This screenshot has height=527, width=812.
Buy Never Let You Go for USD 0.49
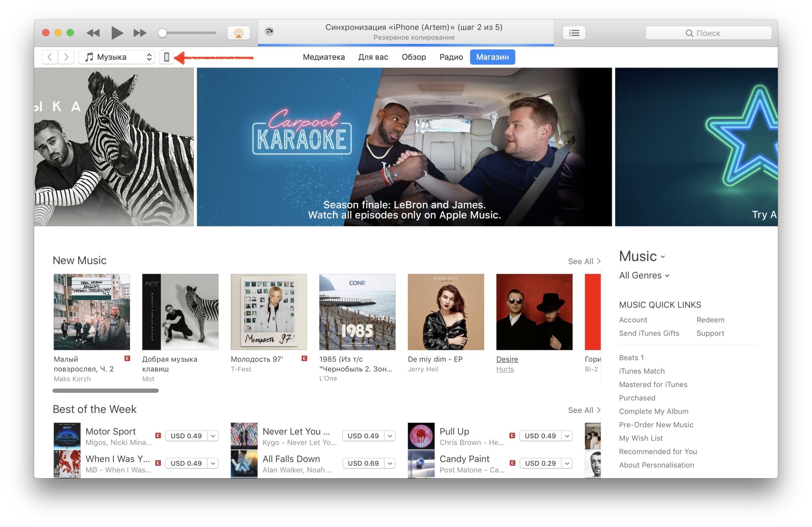click(x=363, y=436)
